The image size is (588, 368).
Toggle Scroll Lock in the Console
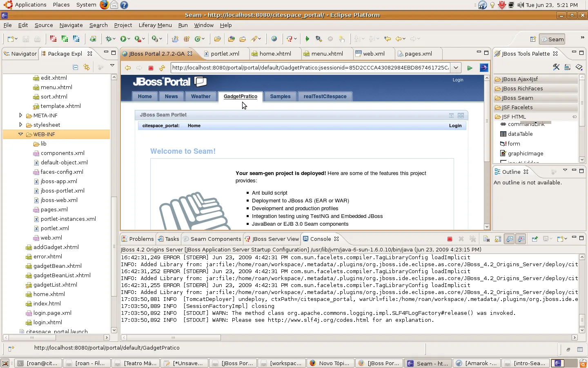pyautogui.click(x=498, y=239)
